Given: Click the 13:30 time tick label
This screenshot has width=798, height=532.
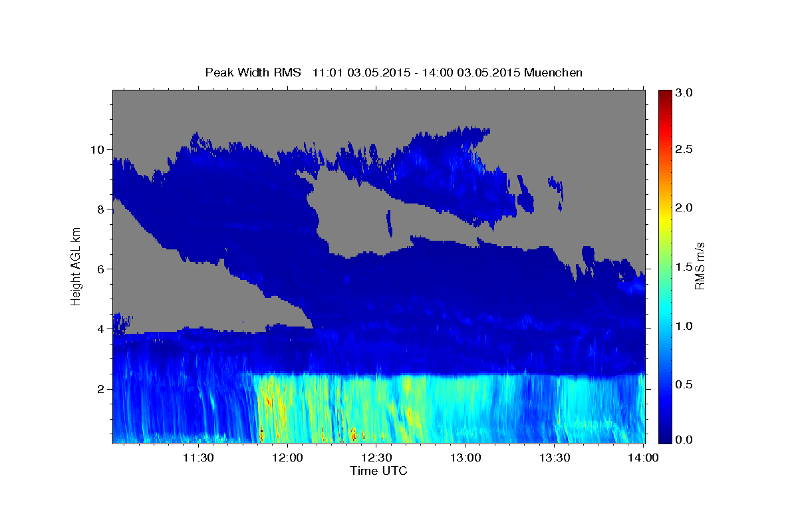Looking at the screenshot, I should click(554, 458).
